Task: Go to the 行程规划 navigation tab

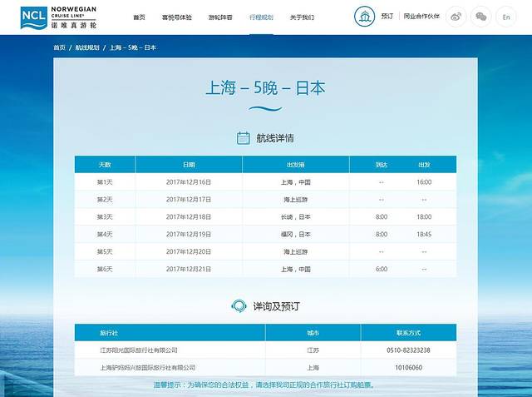Action: pyautogui.click(x=261, y=17)
